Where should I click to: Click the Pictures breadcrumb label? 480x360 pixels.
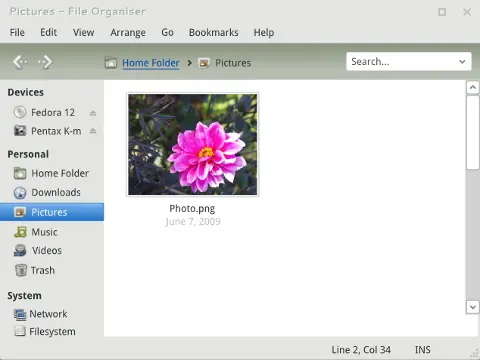point(233,63)
